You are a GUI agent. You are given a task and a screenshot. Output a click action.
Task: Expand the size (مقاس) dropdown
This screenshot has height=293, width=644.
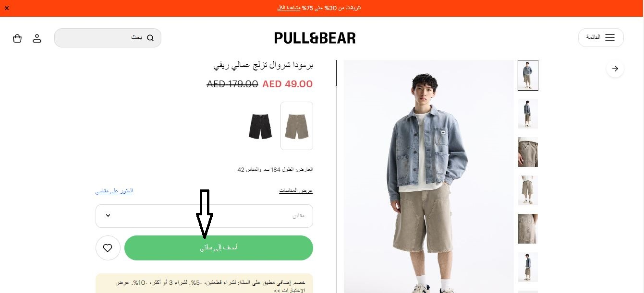click(204, 216)
